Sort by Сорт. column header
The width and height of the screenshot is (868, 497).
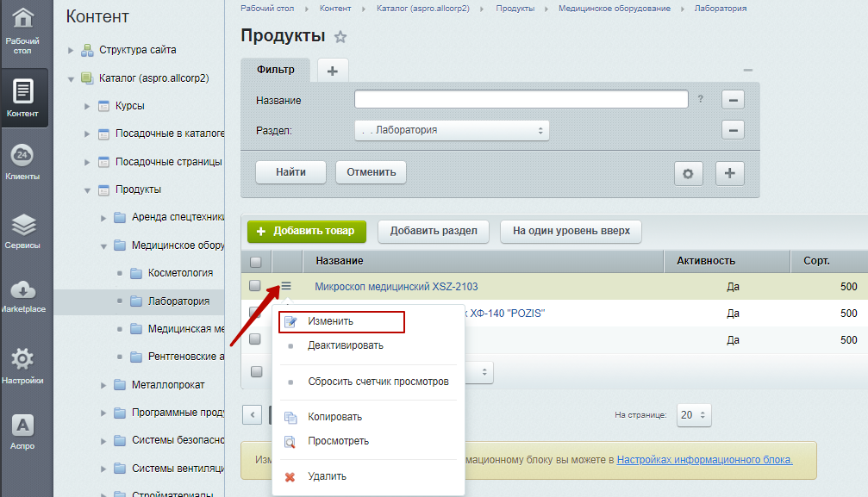coord(828,261)
